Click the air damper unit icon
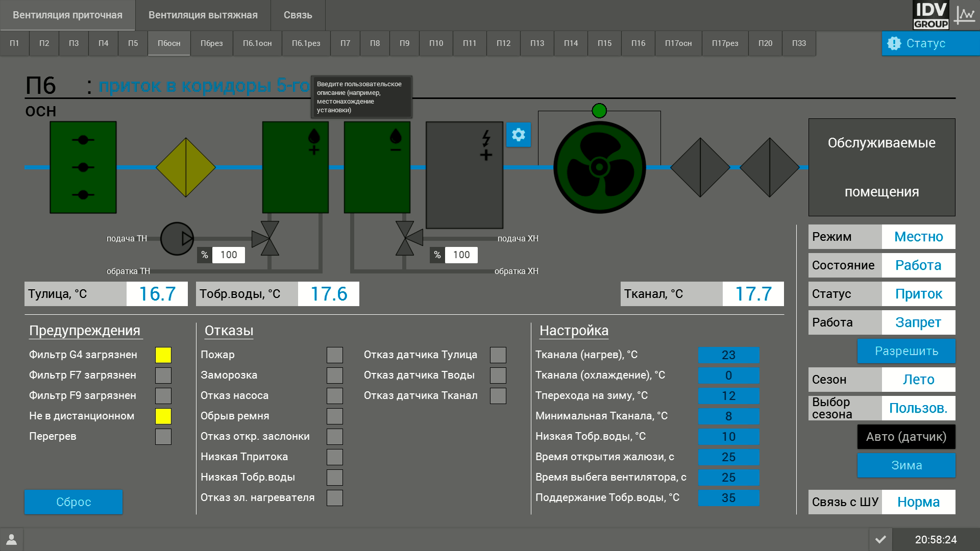This screenshot has height=551, width=980. 83,167
